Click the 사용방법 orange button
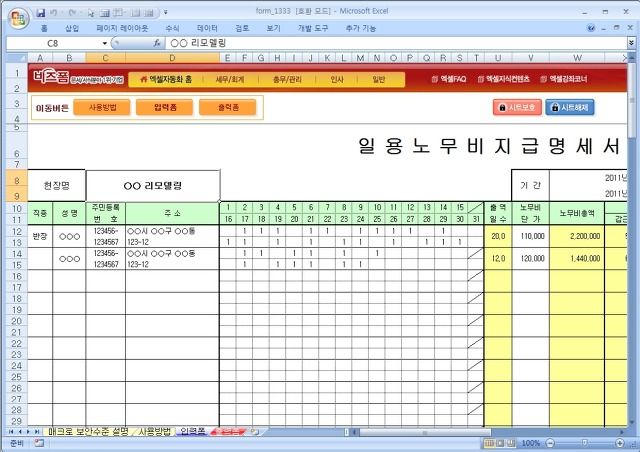 102,108
